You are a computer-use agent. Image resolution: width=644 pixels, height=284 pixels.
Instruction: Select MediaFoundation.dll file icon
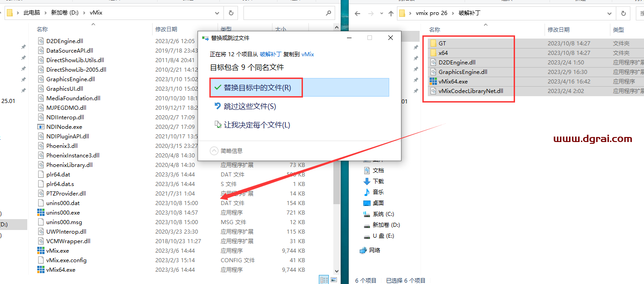tap(41, 98)
